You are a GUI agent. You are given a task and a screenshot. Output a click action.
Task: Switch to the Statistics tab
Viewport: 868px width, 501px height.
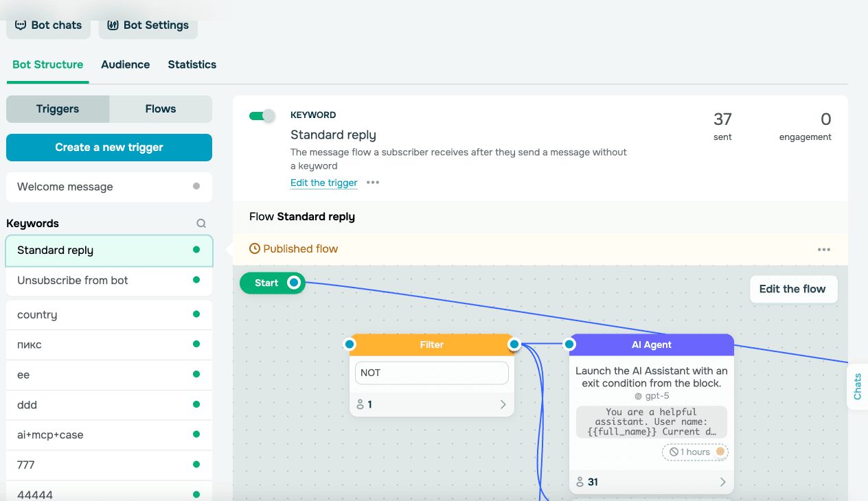[x=192, y=65]
